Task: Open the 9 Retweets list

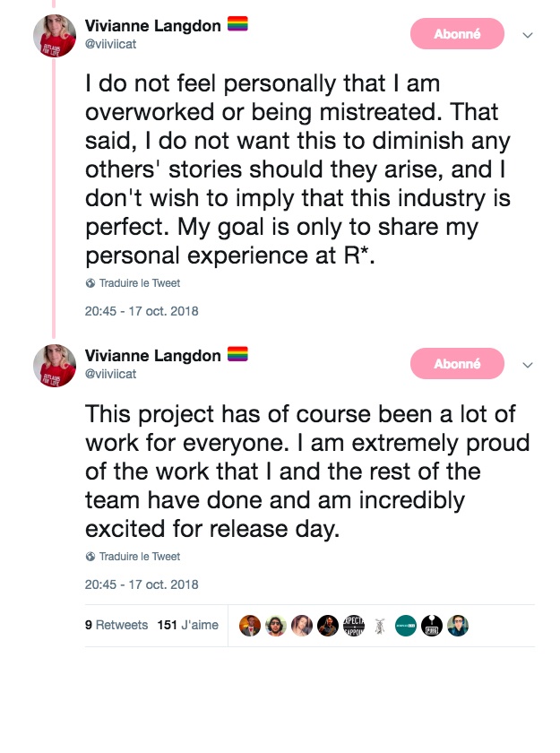Action: click(x=116, y=625)
